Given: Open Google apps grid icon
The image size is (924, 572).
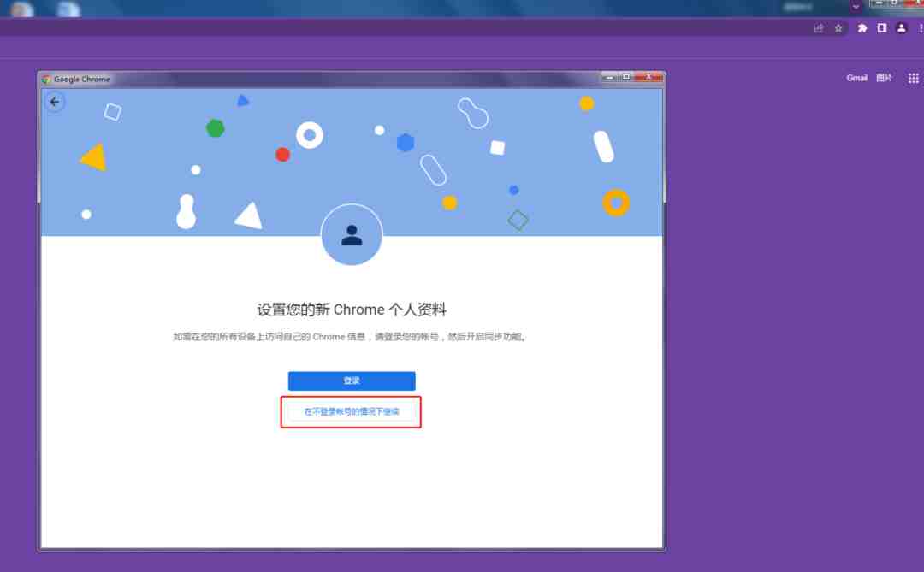Looking at the screenshot, I should tap(913, 78).
